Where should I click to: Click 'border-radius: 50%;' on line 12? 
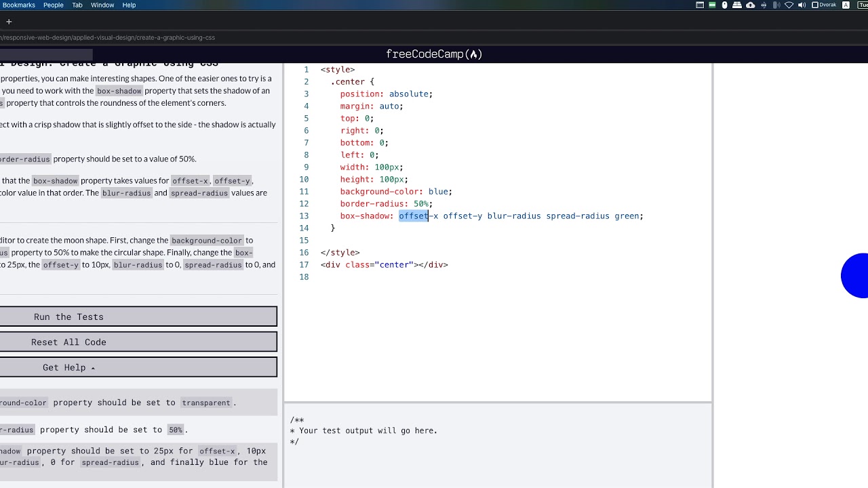(387, 203)
